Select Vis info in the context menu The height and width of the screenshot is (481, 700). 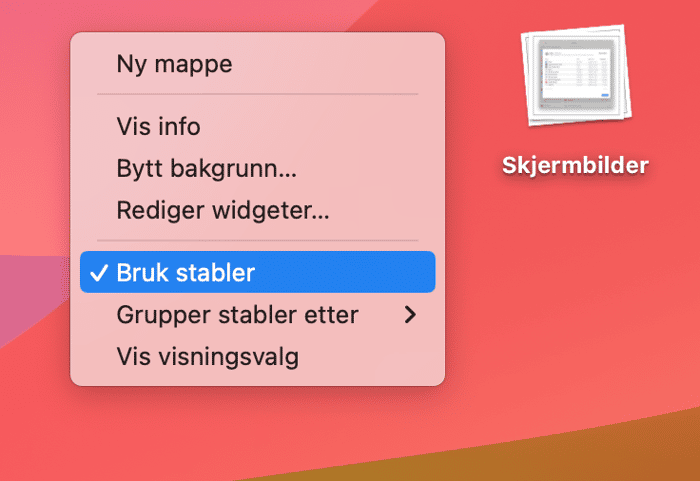[258, 126]
